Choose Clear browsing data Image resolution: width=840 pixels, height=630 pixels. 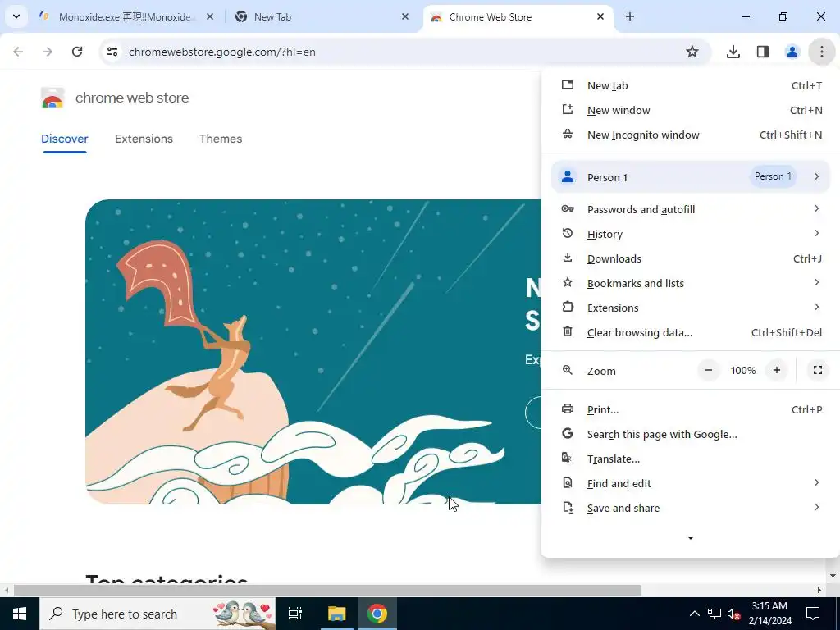691,332
